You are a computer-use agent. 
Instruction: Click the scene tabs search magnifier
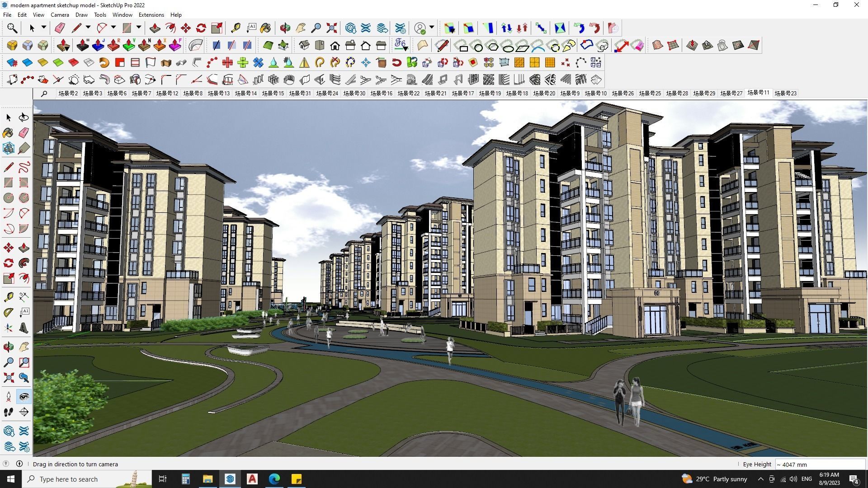click(44, 94)
